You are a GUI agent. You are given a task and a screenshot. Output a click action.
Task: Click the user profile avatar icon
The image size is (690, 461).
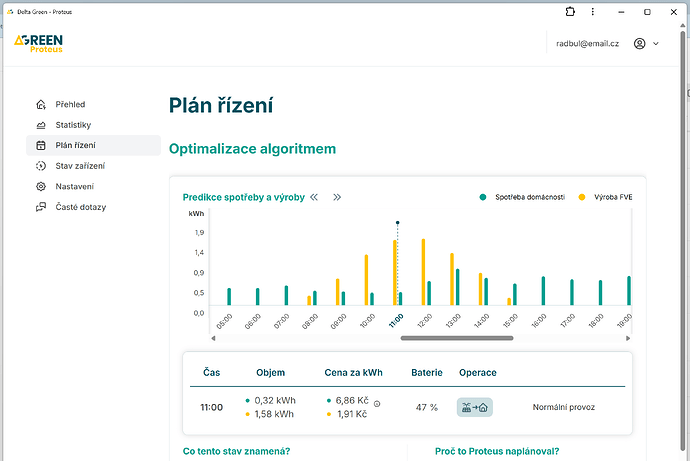pos(640,44)
